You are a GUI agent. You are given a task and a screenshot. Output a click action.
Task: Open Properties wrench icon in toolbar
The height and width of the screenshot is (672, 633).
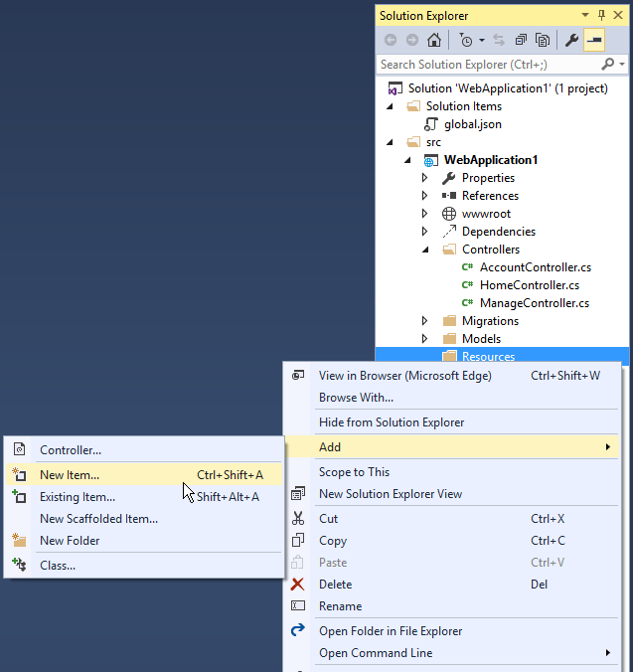coord(571,40)
